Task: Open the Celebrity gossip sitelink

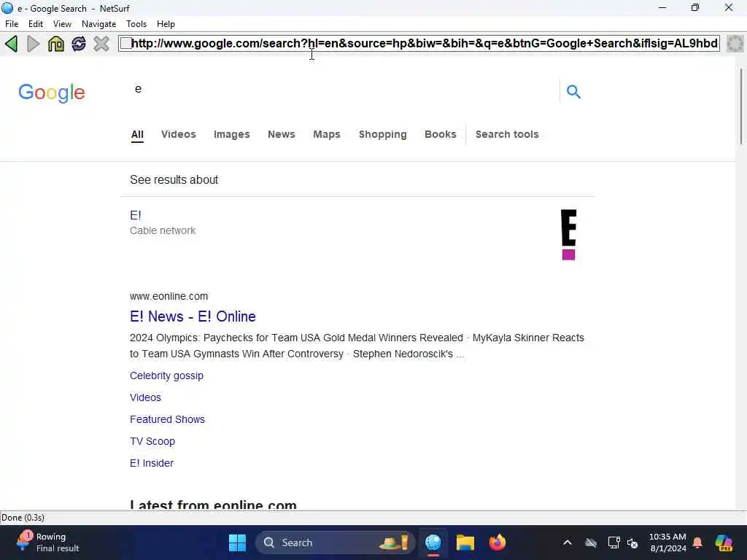Action: click(167, 376)
